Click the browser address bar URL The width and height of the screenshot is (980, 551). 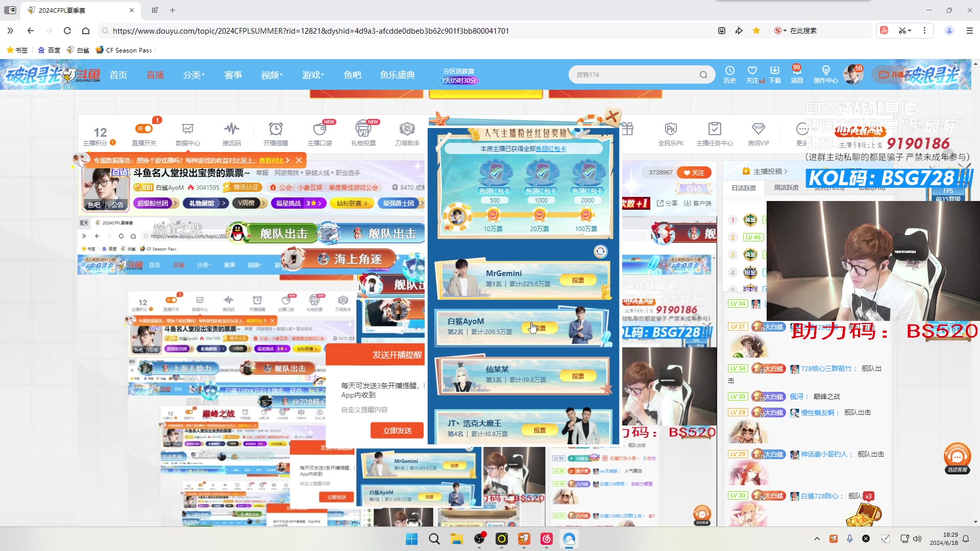[310, 31]
